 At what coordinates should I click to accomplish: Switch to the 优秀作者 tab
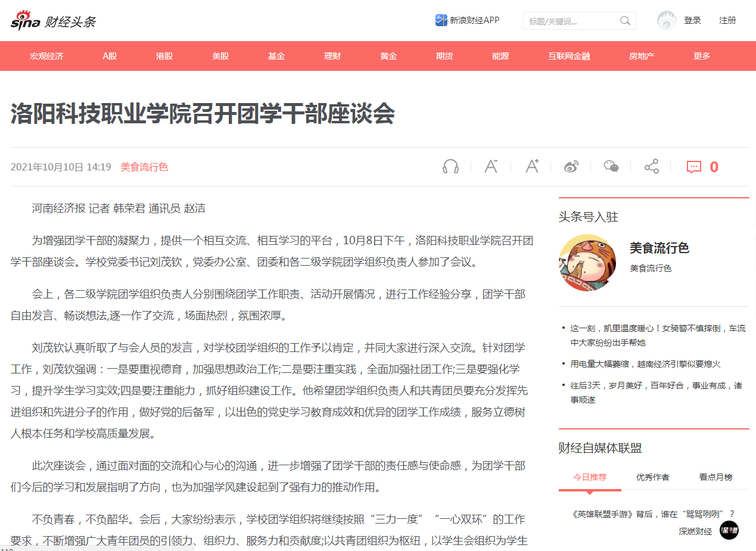(652, 477)
